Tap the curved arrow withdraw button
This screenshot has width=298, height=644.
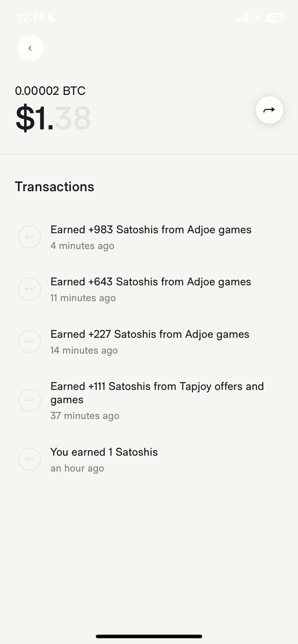269,110
